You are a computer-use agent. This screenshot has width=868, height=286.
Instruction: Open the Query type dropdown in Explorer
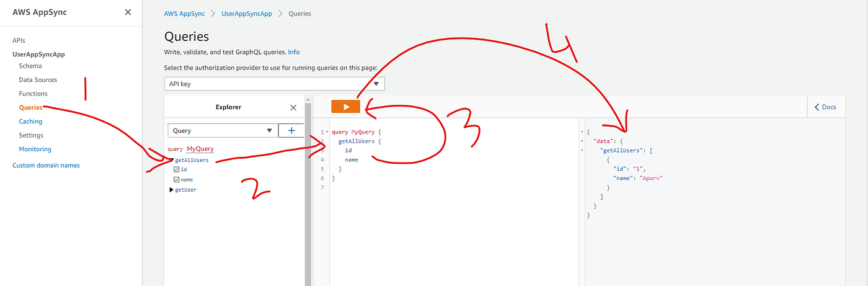coord(221,130)
